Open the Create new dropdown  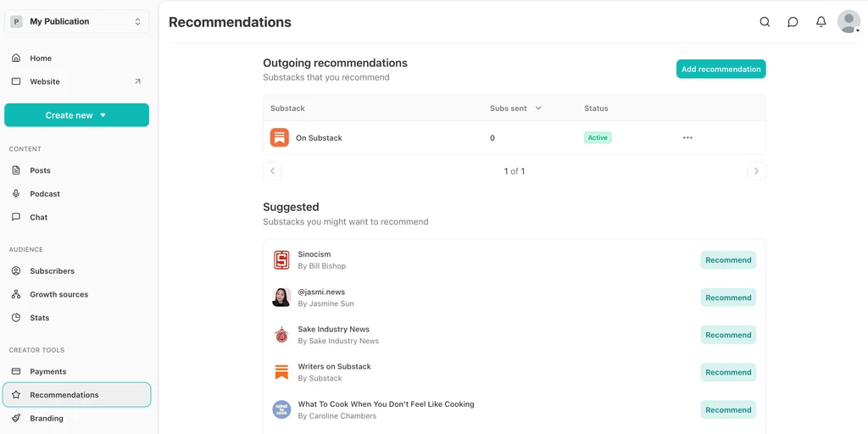[x=77, y=115]
